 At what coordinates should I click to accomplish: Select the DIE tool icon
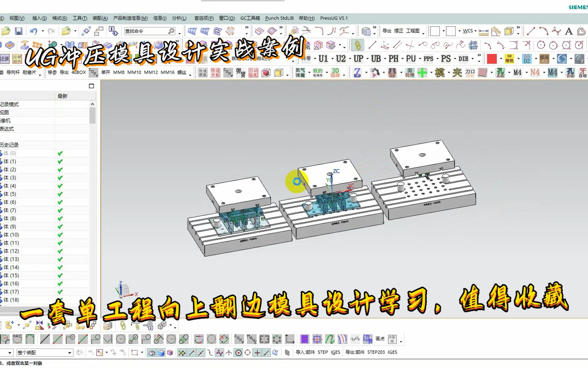[x=463, y=59]
